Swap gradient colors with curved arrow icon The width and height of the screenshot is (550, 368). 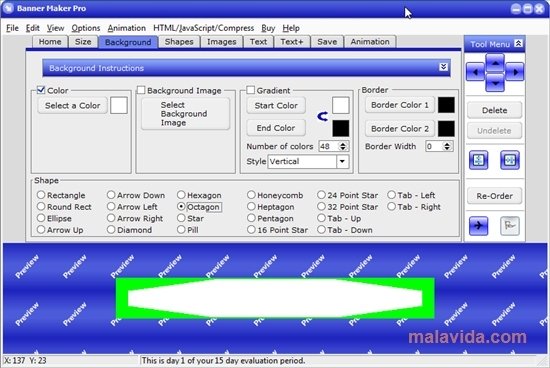coord(322,116)
